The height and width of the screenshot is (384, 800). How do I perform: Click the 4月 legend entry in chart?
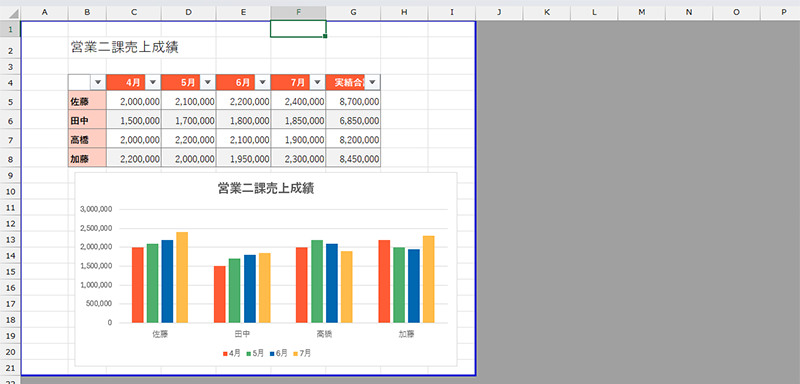coord(232,353)
